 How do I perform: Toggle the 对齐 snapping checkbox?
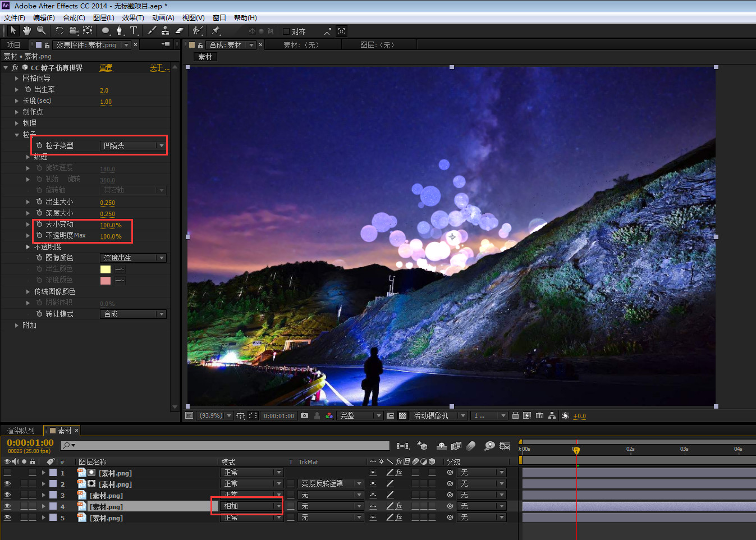pos(286,31)
